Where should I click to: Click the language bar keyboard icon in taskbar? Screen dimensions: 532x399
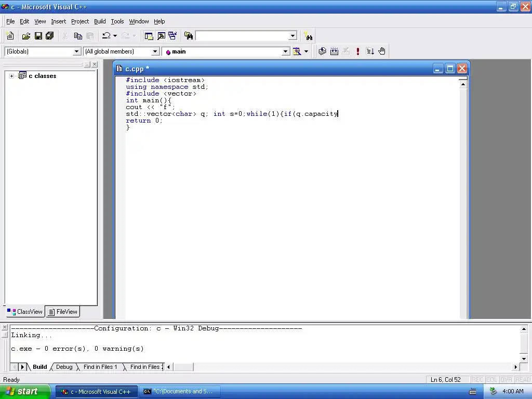pyautogui.click(x=473, y=392)
